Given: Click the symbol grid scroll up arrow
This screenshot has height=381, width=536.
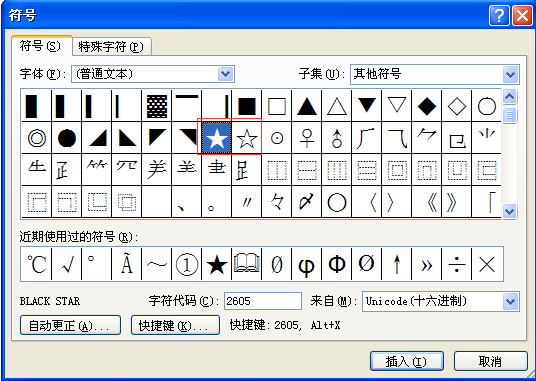Looking at the screenshot, I should click(509, 97).
